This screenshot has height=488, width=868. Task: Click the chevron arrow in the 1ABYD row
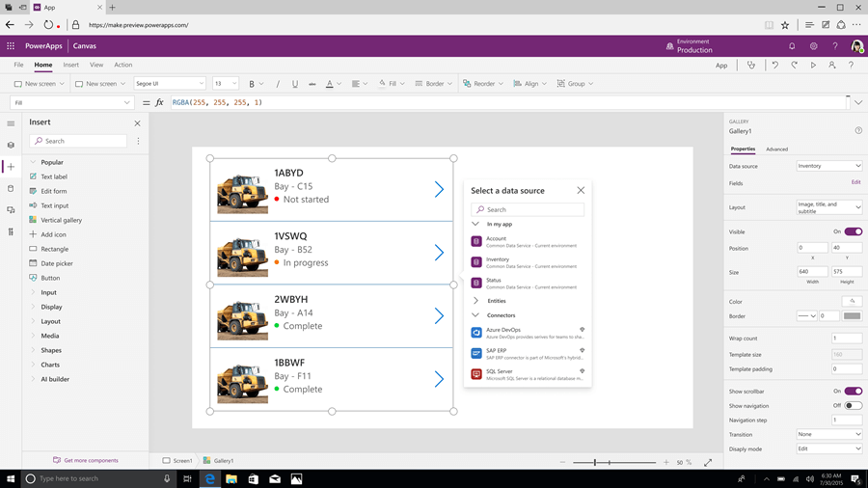coord(439,189)
